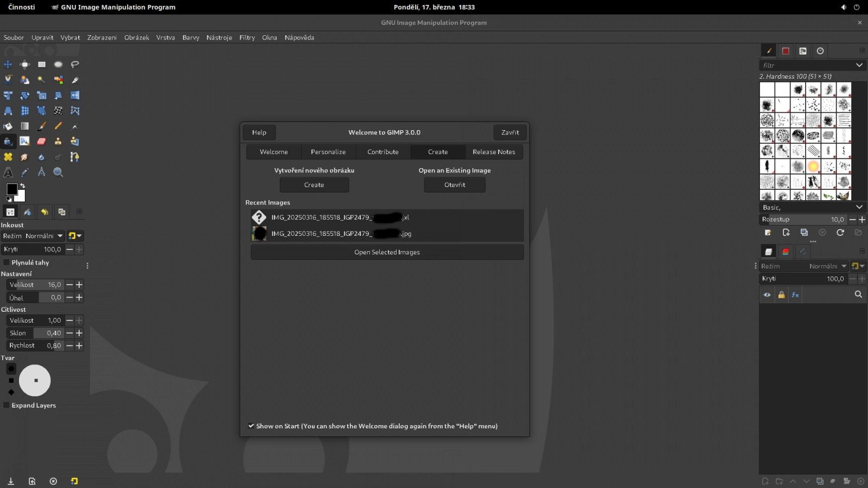Click the Zavřít button
This screenshot has width=868, height=488.
coord(510,132)
